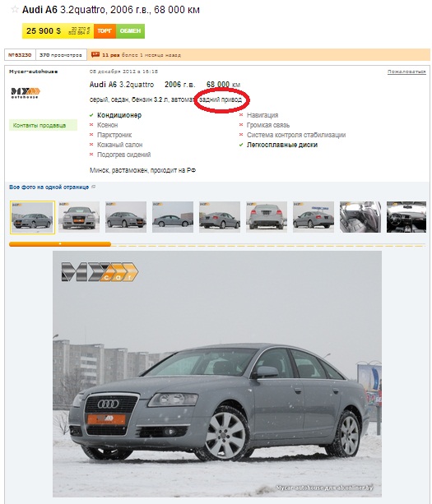
Task: Click the red cross beside Ксенон
Action: [x=91, y=125]
